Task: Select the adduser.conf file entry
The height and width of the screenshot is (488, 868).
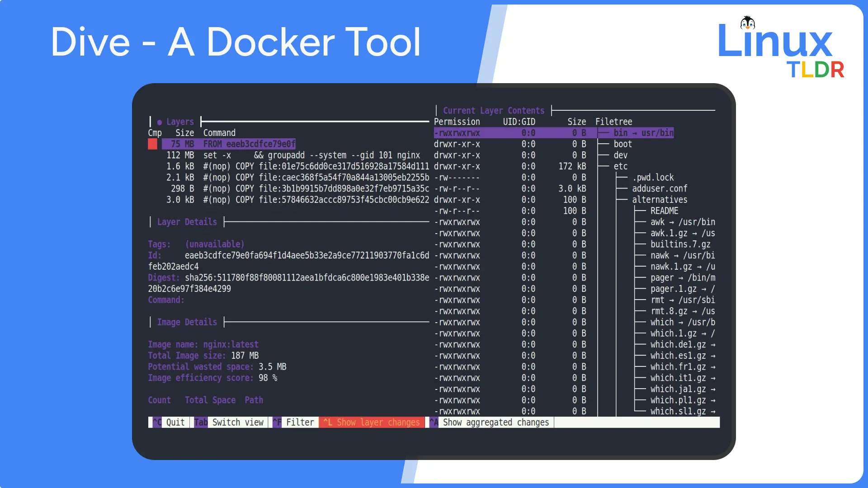Action: click(x=659, y=188)
